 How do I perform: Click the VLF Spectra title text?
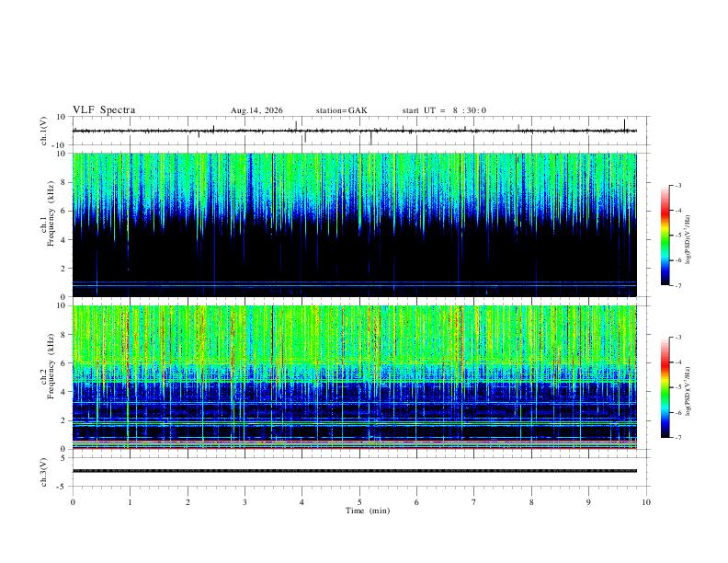[104, 110]
